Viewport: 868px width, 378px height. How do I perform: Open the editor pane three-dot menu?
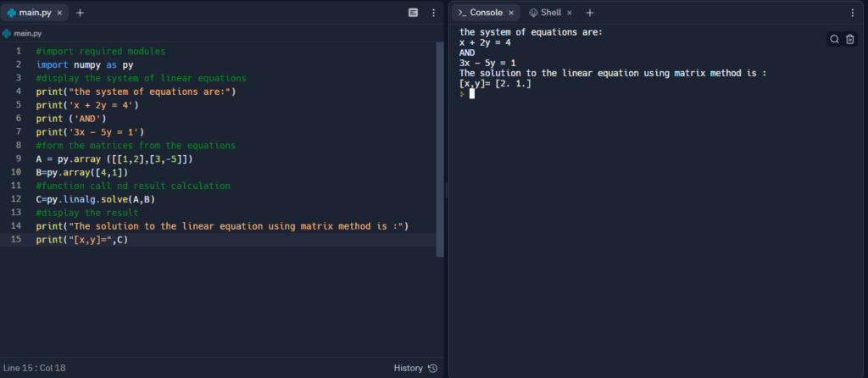[x=433, y=12]
